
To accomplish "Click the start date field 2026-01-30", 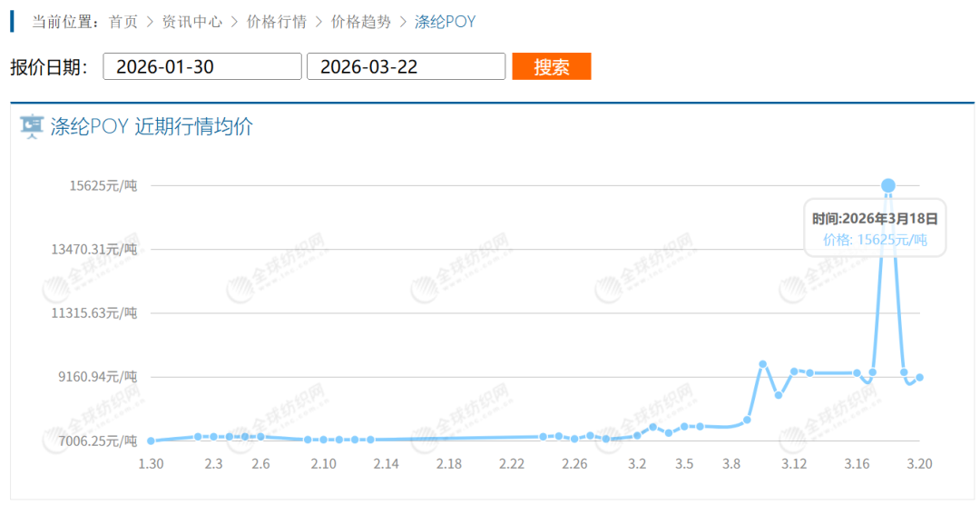I will 201,66.
